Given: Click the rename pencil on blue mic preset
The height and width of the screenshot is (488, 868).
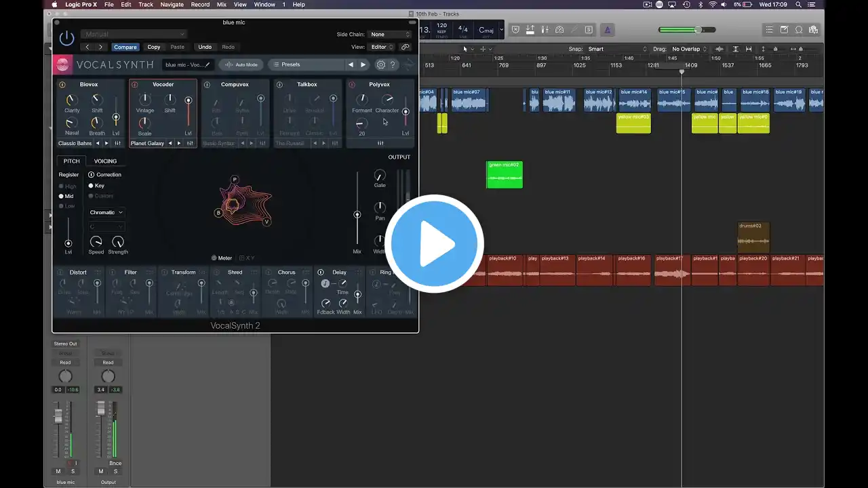Looking at the screenshot, I should (x=208, y=65).
